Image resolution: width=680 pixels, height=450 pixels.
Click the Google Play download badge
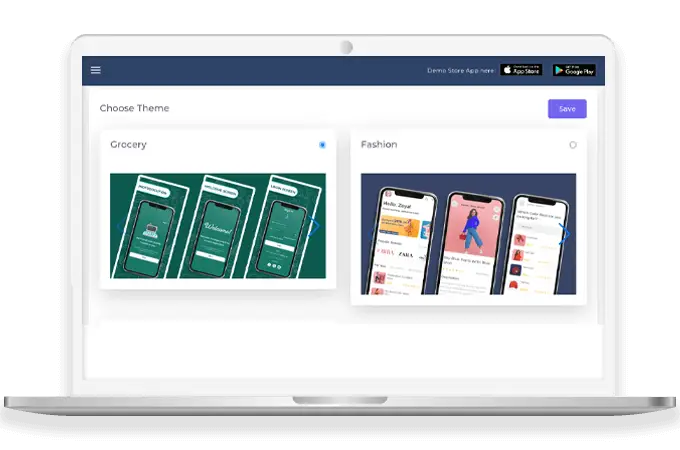click(x=573, y=70)
